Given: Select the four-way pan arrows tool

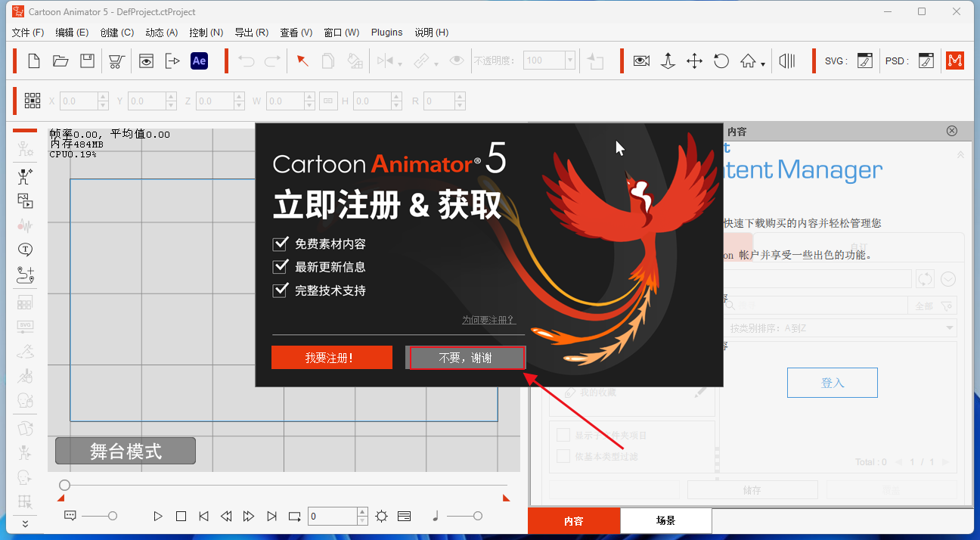Looking at the screenshot, I should point(694,61).
